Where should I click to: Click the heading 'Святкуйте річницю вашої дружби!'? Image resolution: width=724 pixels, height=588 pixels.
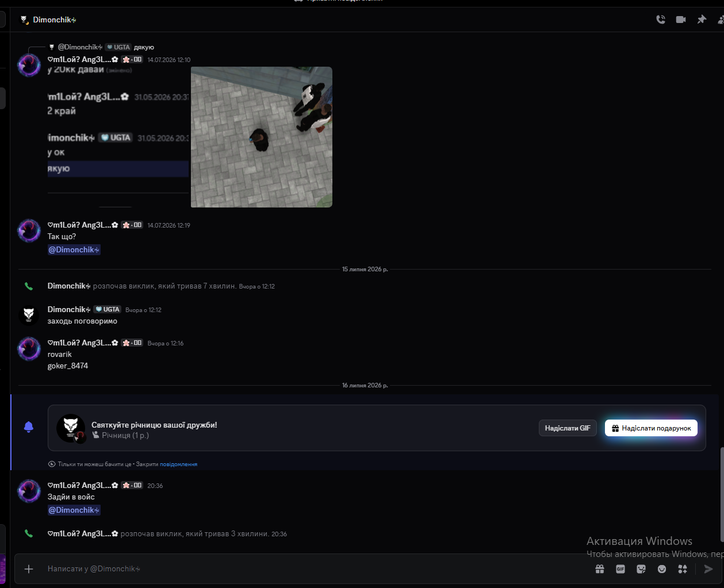coord(154,425)
